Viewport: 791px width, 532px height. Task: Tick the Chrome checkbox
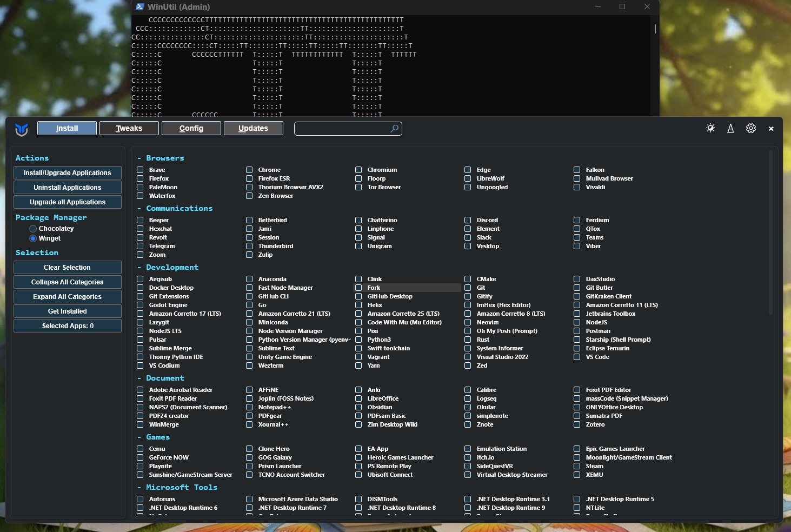click(x=249, y=170)
